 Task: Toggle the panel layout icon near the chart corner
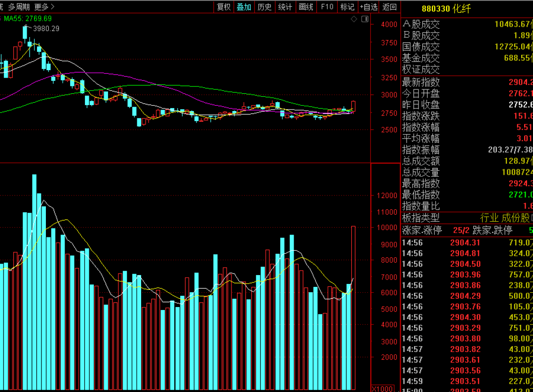click(365, 18)
